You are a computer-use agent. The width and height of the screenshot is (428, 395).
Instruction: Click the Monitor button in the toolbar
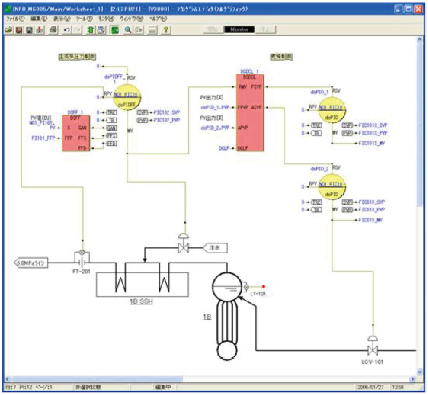coord(239,30)
